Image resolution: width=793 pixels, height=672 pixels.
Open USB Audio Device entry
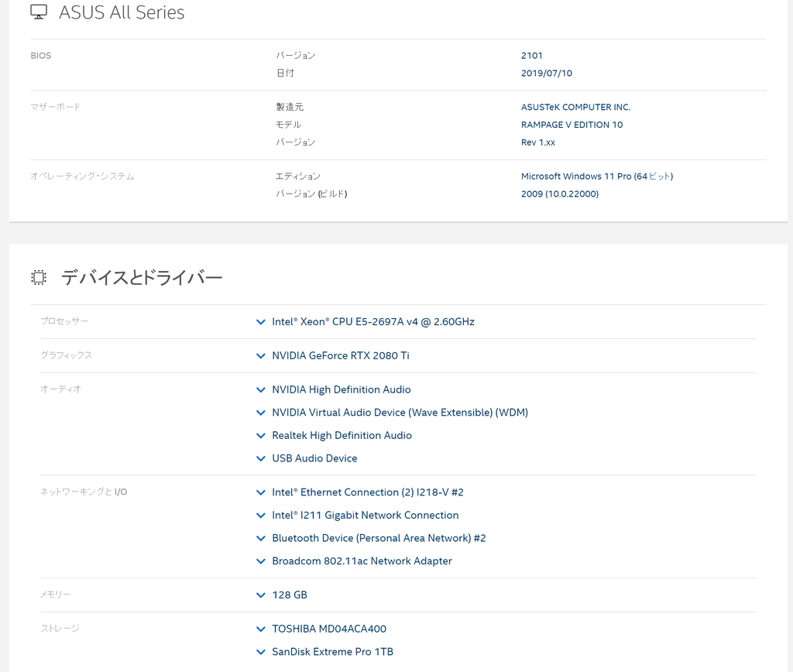pyautogui.click(x=314, y=458)
